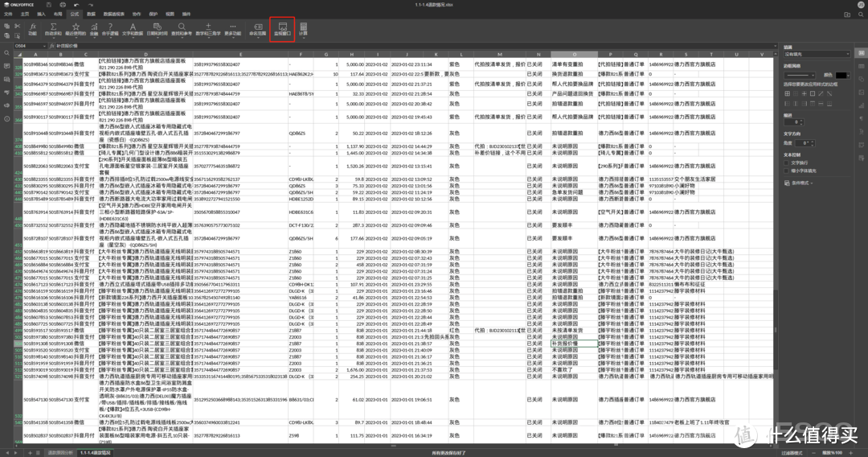
Task: Open the fx 功能 insert function tool
Action: click(33, 29)
